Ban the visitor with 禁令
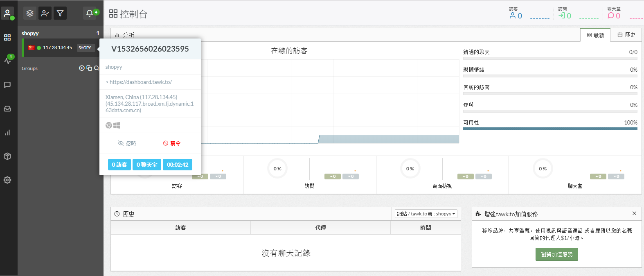Screen dimensions: 644x276 tap(172, 143)
